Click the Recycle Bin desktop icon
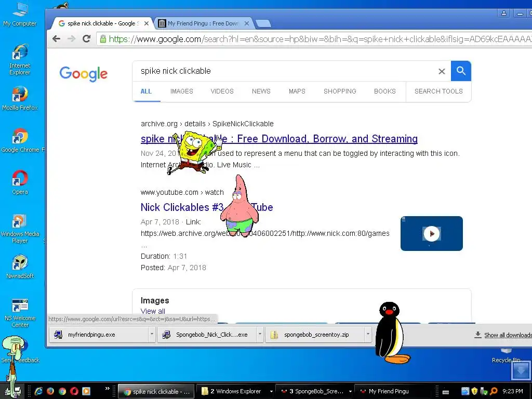The width and height of the screenshot is (532, 399). coord(506,355)
